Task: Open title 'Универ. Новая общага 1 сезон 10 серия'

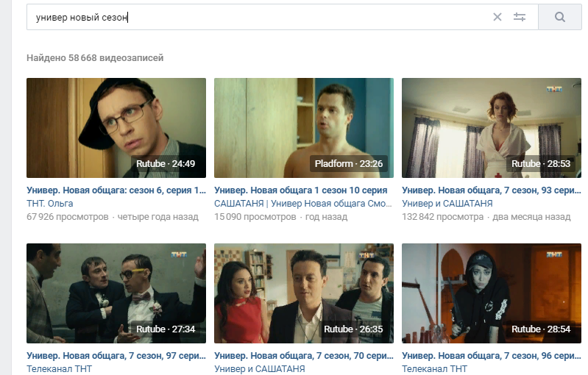Action: [x=301, y=190]
